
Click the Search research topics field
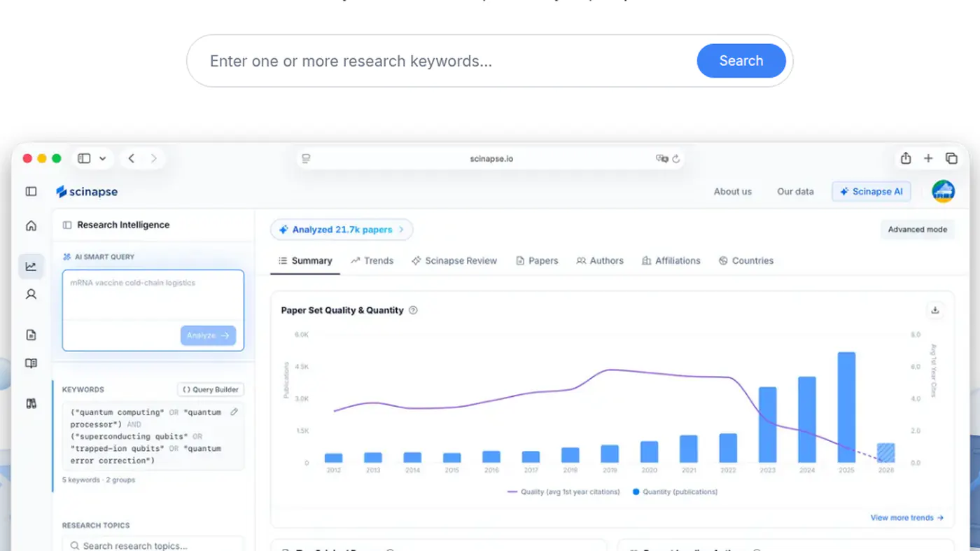[x=153, y=545]
